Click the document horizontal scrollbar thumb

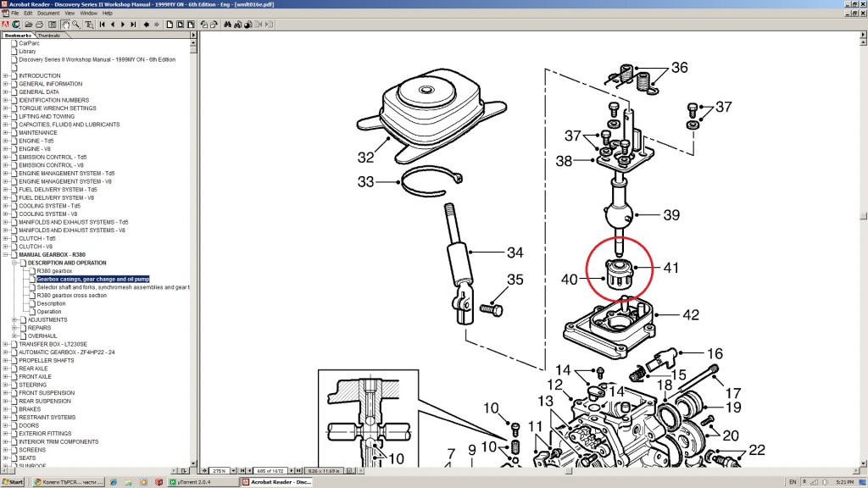569,471
